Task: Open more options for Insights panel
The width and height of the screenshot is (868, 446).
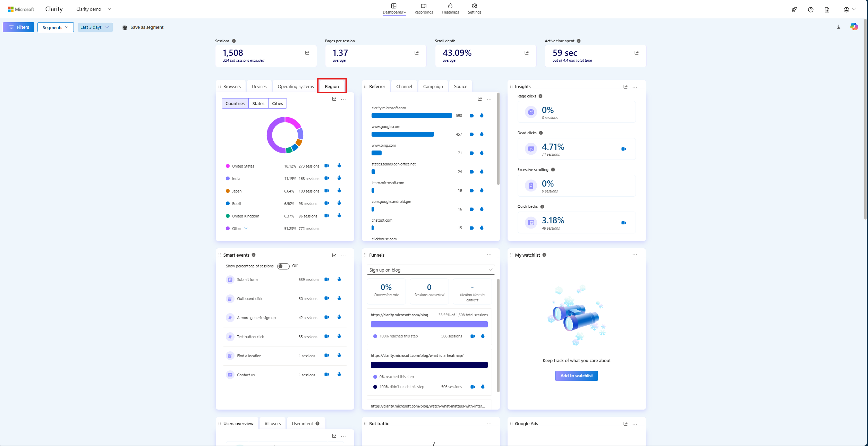Action: pos(635,87)
